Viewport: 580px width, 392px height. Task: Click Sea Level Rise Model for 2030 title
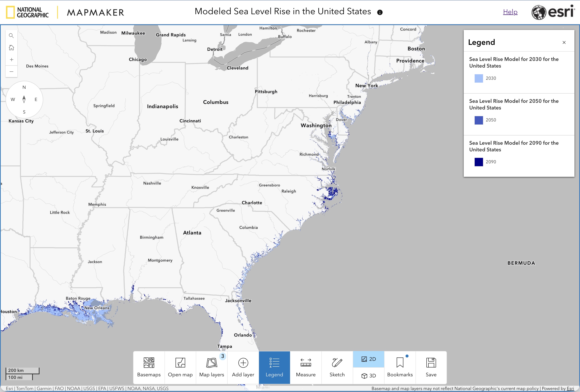514,62
